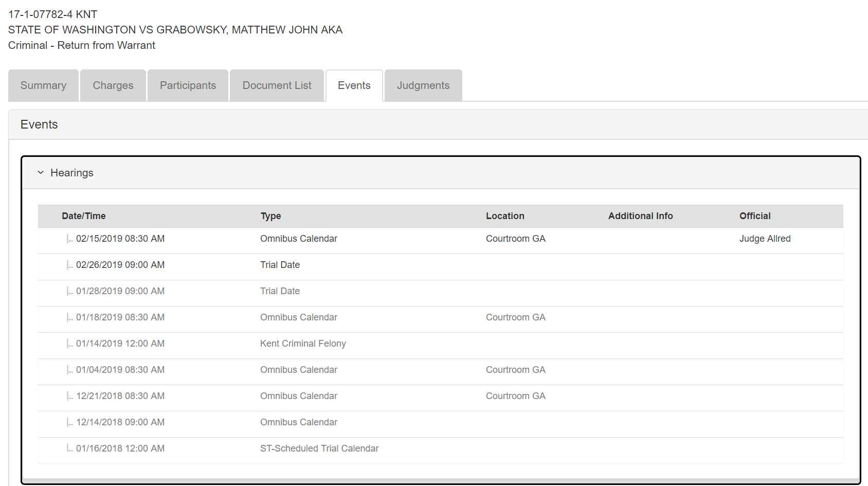The image size is (868, 486).
Task: Select the Events tab
Action: tap(354, 85)
